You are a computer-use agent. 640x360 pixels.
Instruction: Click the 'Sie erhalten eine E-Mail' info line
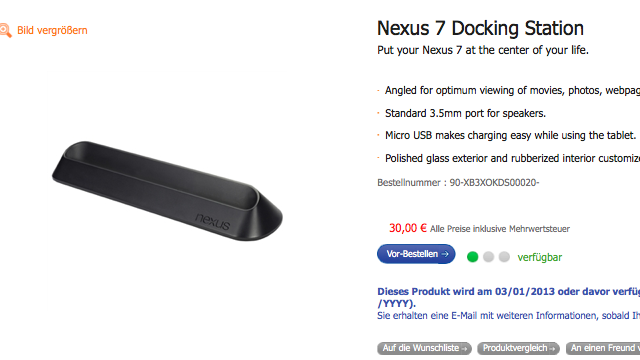(509, 316)
